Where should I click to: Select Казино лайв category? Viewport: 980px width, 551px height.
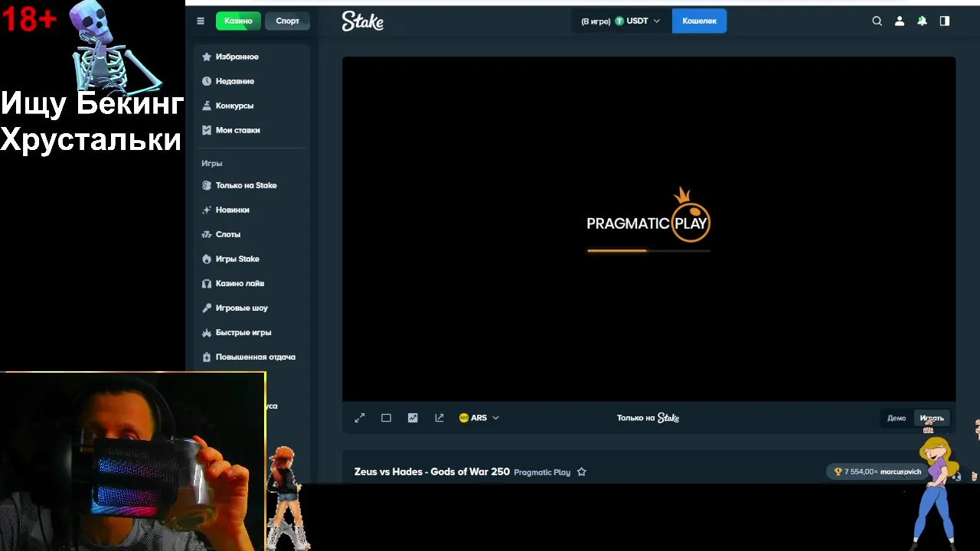coord(253,283)
